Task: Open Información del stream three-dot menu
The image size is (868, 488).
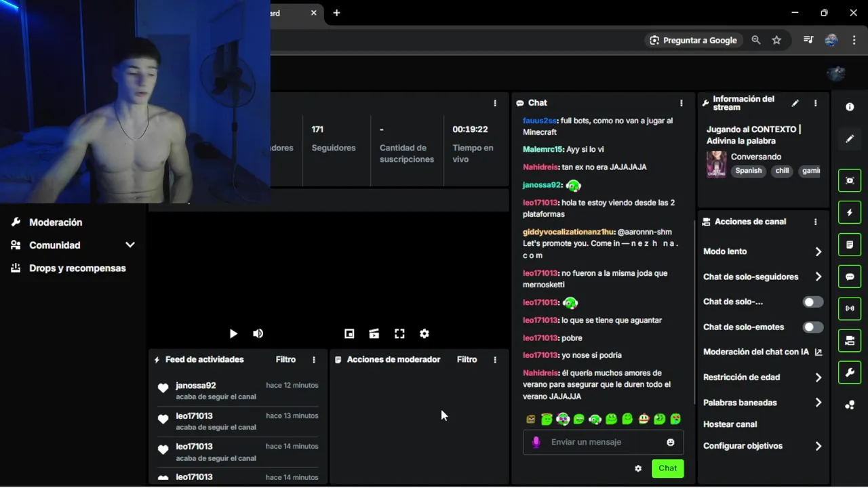Action: 816,103
